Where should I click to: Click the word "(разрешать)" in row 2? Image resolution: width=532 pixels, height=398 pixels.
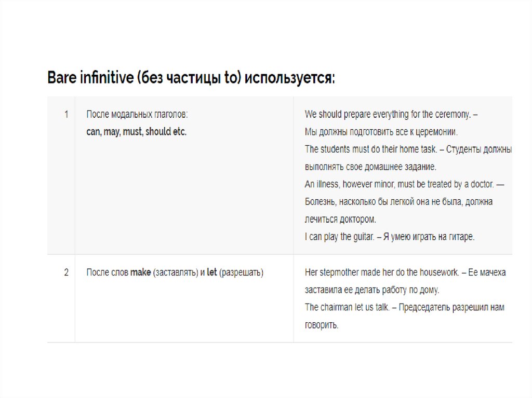click(x=242, y=272)
